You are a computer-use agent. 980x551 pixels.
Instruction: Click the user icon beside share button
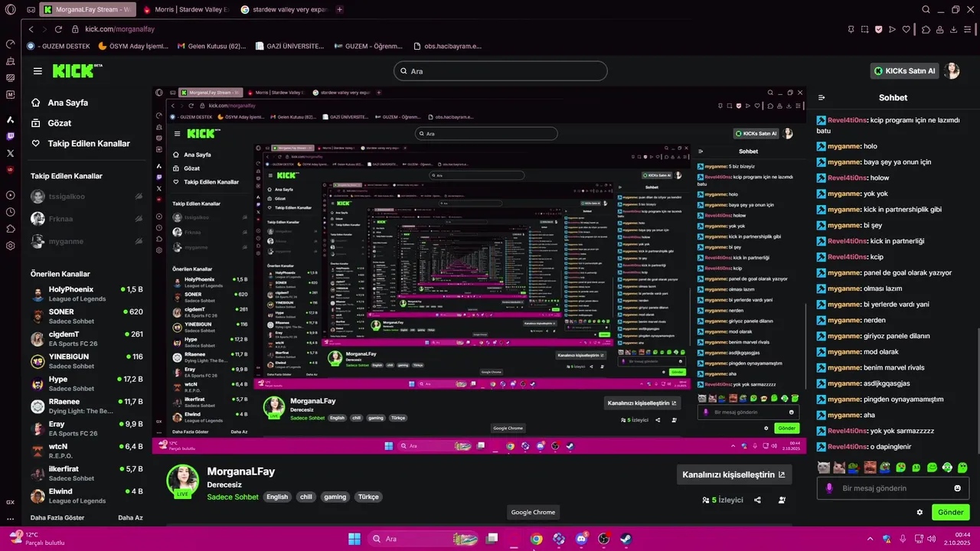(782, 500)
